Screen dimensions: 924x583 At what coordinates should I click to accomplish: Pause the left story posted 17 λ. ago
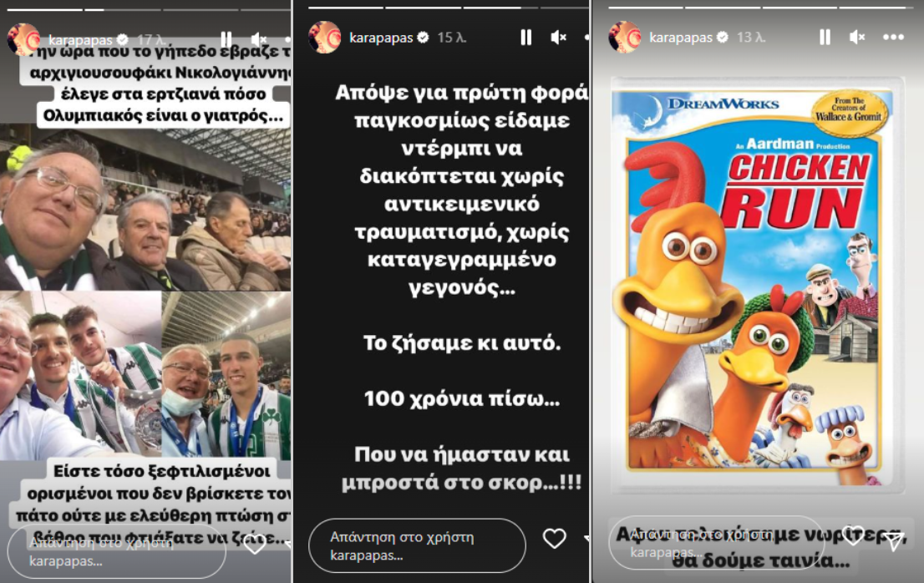click(x=226, y=39)
